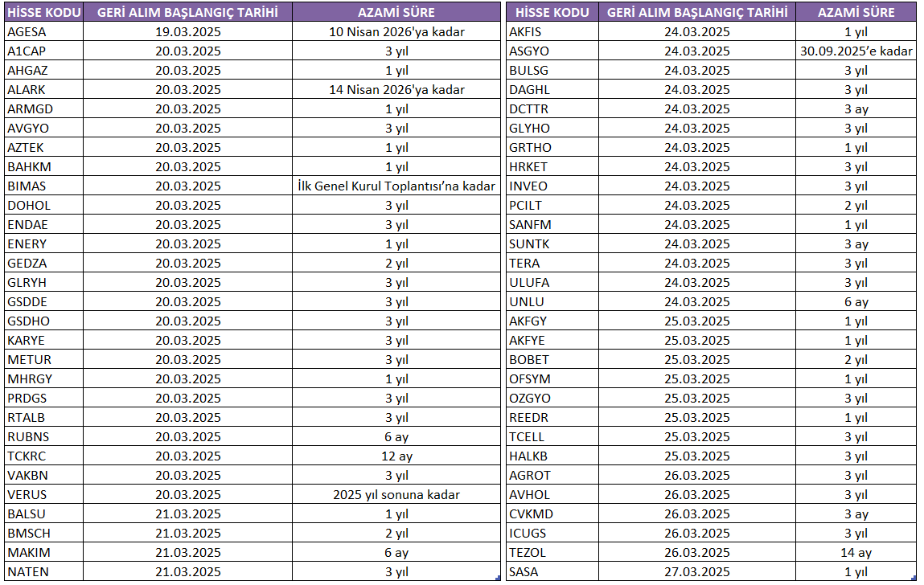Select the MHRGY cell
Image resolution: width=924 pixels, height=585 pixels.
click(x=43, y=378)
